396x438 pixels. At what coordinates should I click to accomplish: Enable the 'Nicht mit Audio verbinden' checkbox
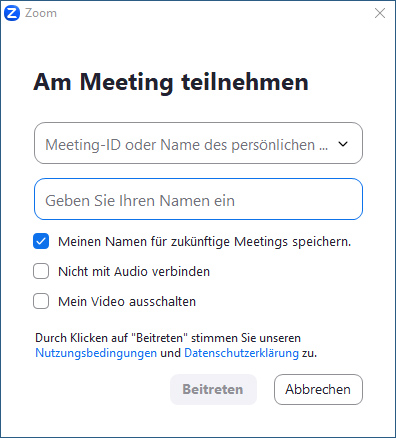(x=41, y=271)
